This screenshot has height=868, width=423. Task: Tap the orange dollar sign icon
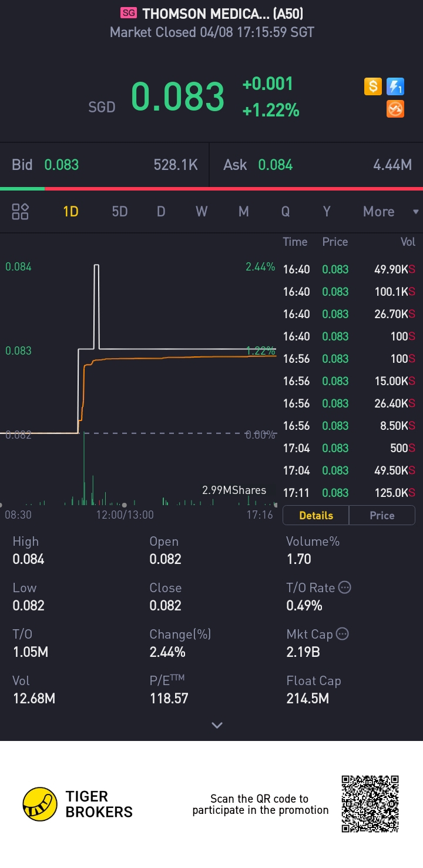click(x=373, y=87)
